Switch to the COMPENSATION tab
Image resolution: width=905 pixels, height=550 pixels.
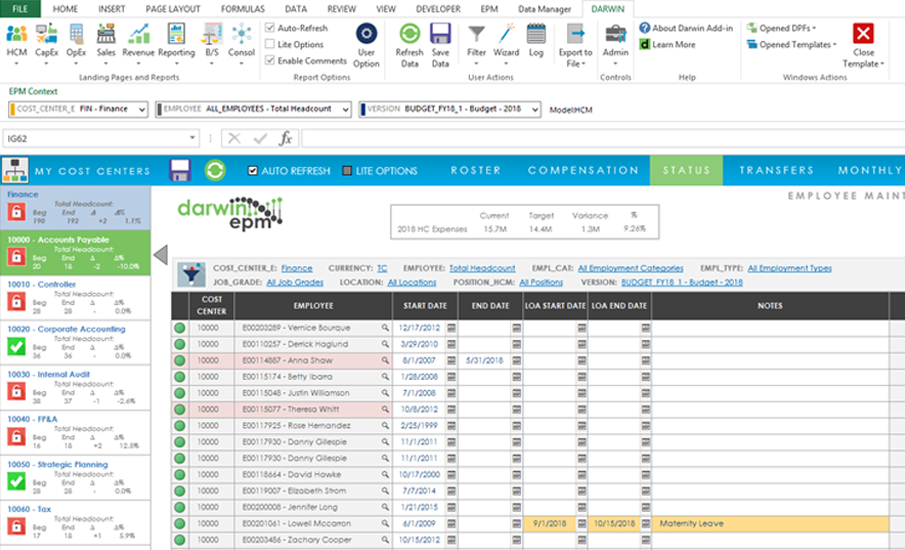583,170
